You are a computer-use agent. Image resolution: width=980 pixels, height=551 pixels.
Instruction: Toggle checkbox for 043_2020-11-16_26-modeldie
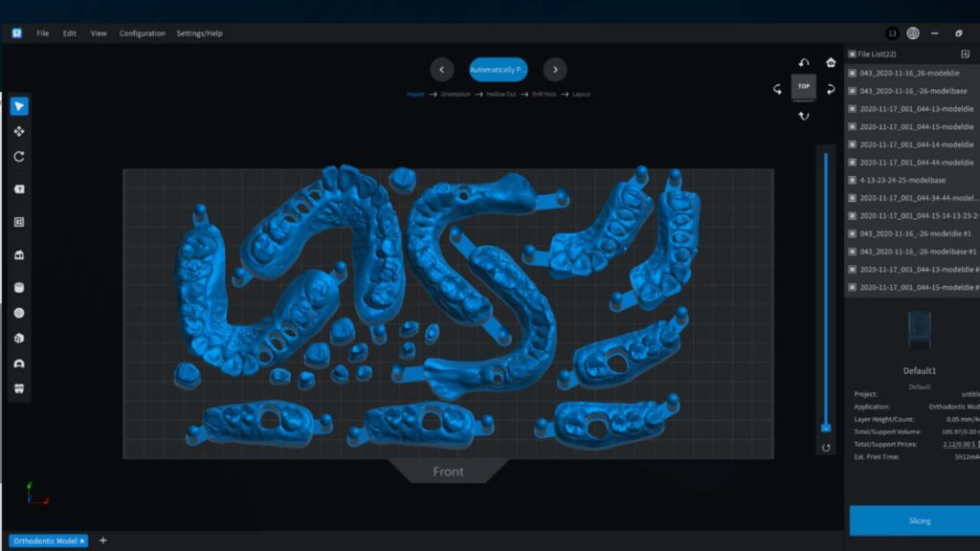point(852,73)
